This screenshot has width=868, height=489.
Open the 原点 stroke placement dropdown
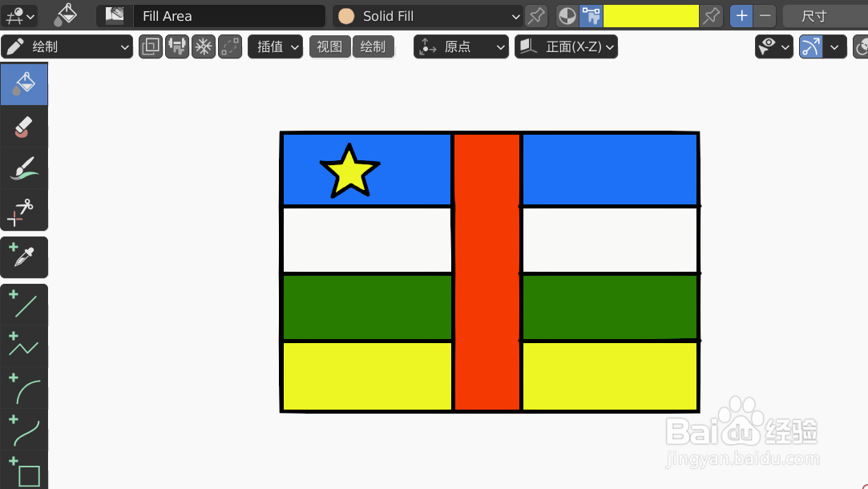[x=461, y=46]
